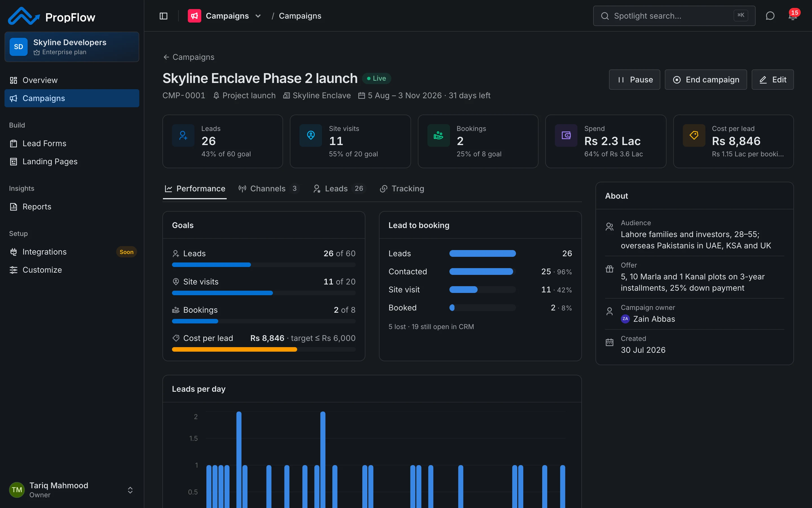Open Reports in the sidebar
812x508 pixels.
[x=72, y=207]
